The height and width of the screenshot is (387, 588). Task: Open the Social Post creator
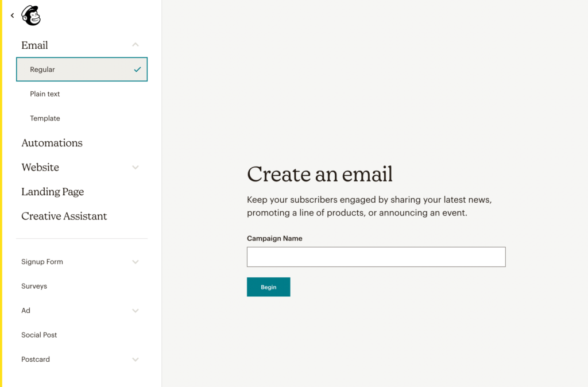click(x=39, y=335)
